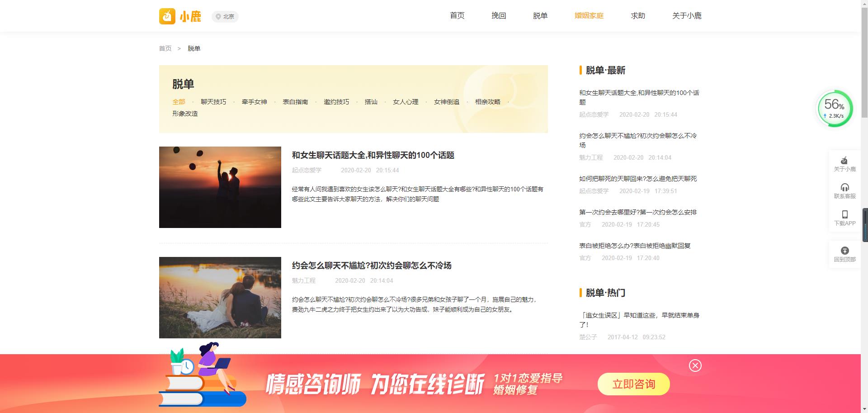Open hot article 「追女生误区」早知道这些
The height and width of the screenshot is (413, 868).
click(639, 320)
